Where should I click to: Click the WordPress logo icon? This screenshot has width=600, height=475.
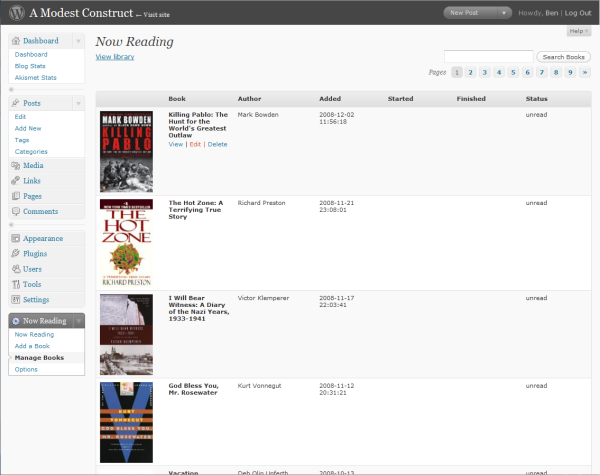click(x=14, y=12)
